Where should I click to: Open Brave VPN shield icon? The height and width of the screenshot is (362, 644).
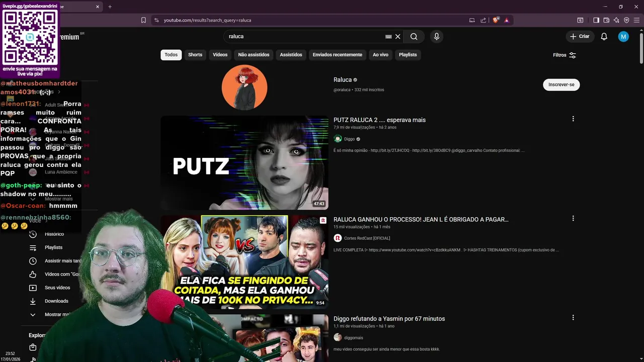626,20
